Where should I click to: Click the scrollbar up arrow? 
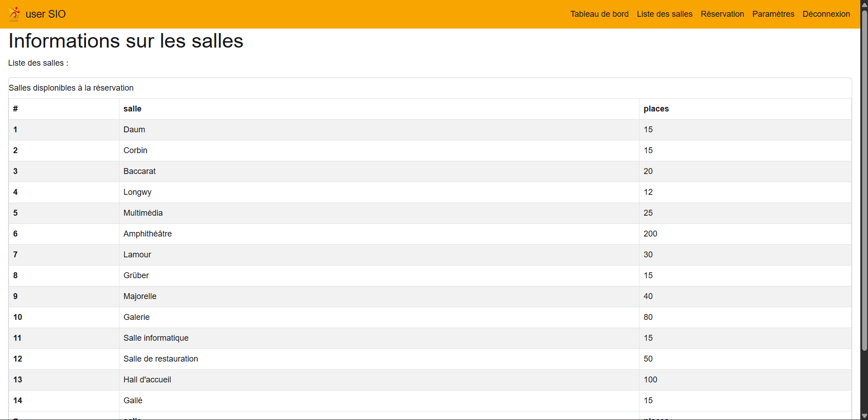tap(864, 4)
